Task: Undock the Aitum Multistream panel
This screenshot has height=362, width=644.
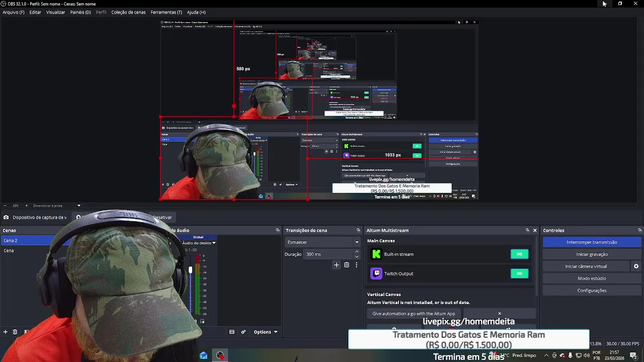Action: [527, 230]
